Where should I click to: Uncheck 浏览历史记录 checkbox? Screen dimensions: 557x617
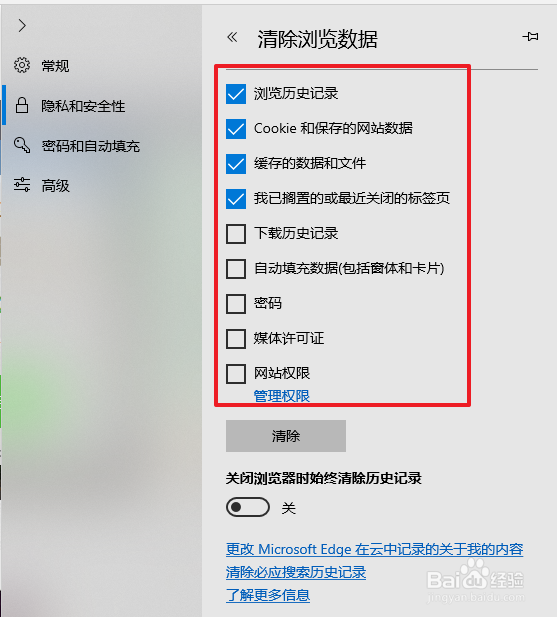point(236,94)
